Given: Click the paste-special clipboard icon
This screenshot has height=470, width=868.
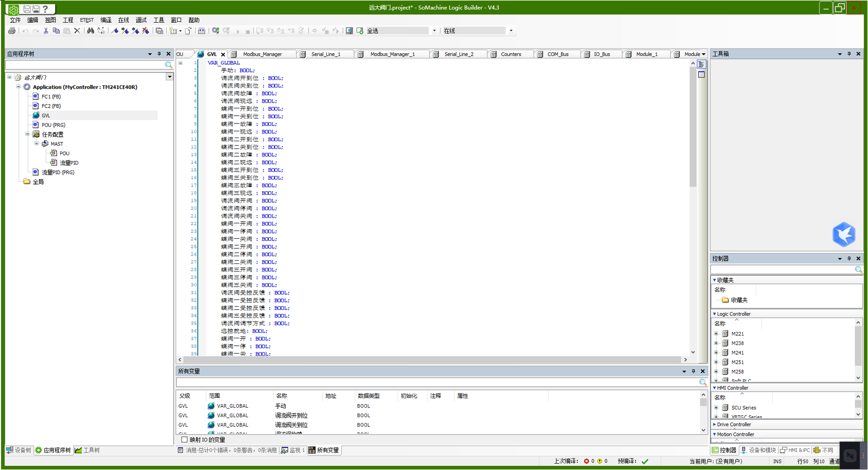Looking at the screenshot, I should point(159,31).
